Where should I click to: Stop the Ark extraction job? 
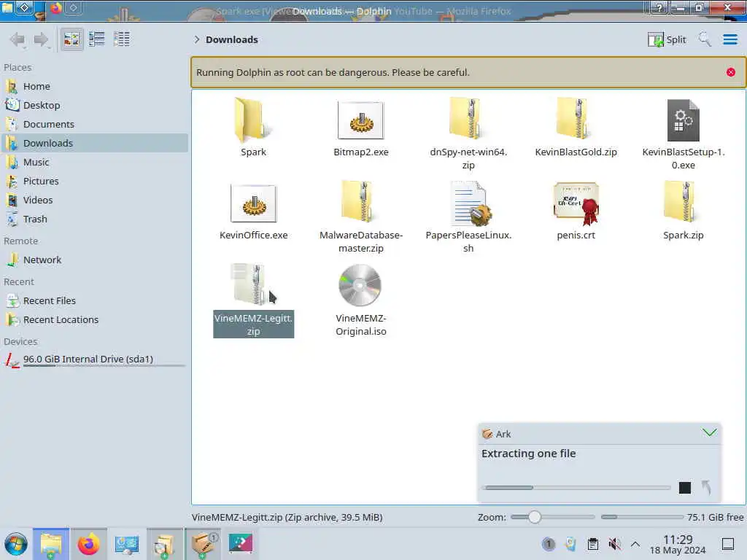coord(684,488)
